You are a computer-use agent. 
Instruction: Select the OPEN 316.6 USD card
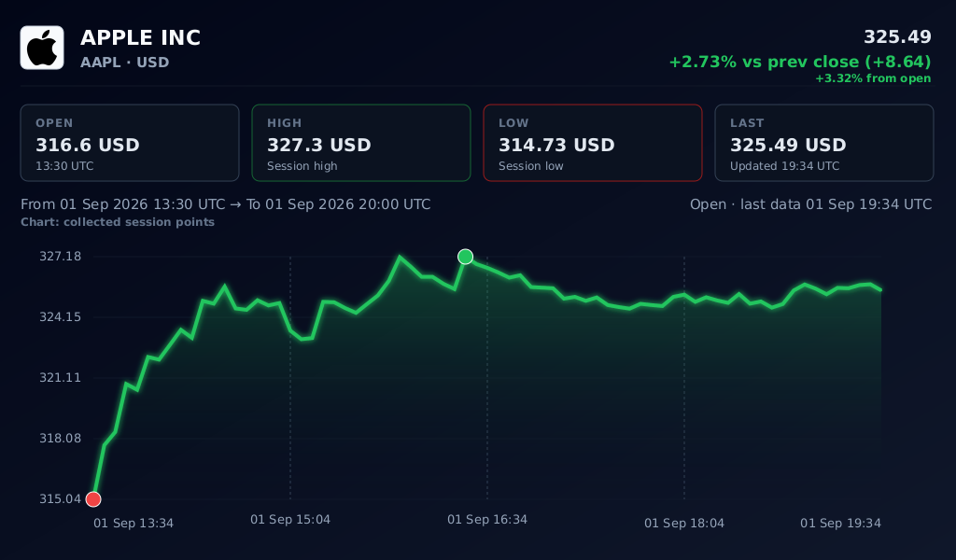[x=130, y=143]
